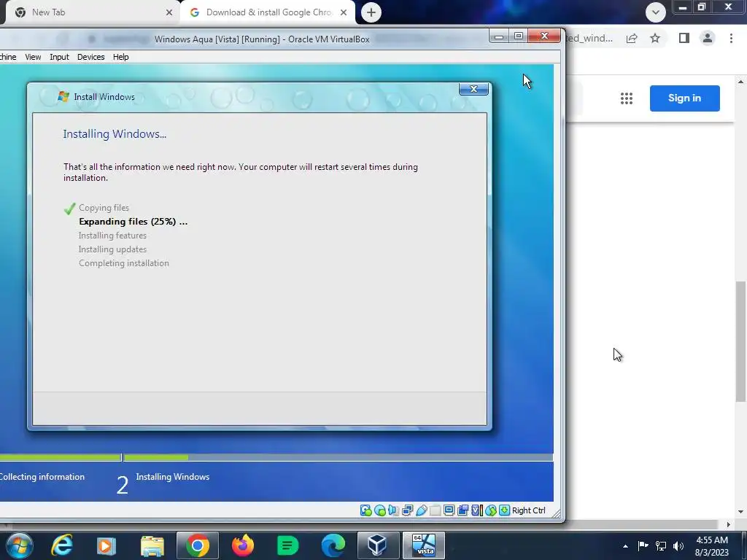Screen dimensions: 747x560
Task: Click the Expanding files (25%) status text
Action: pyautogui.click(x=133, y=222)
